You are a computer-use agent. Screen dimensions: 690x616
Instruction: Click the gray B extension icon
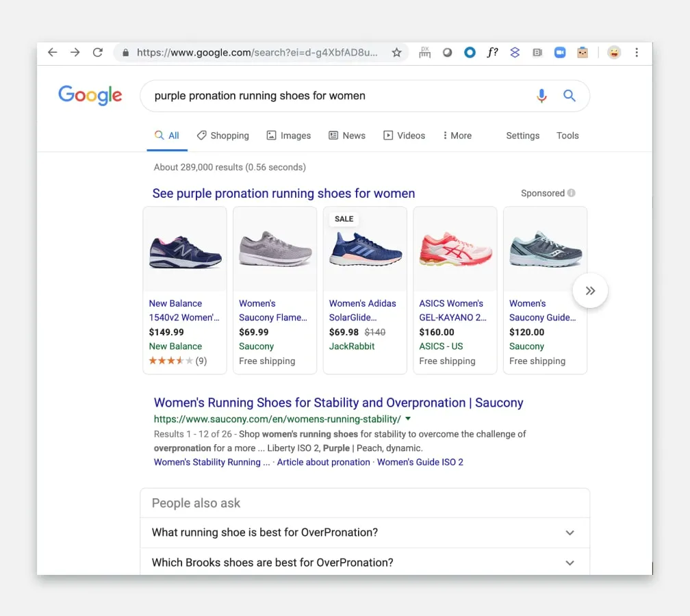(537, 53)
